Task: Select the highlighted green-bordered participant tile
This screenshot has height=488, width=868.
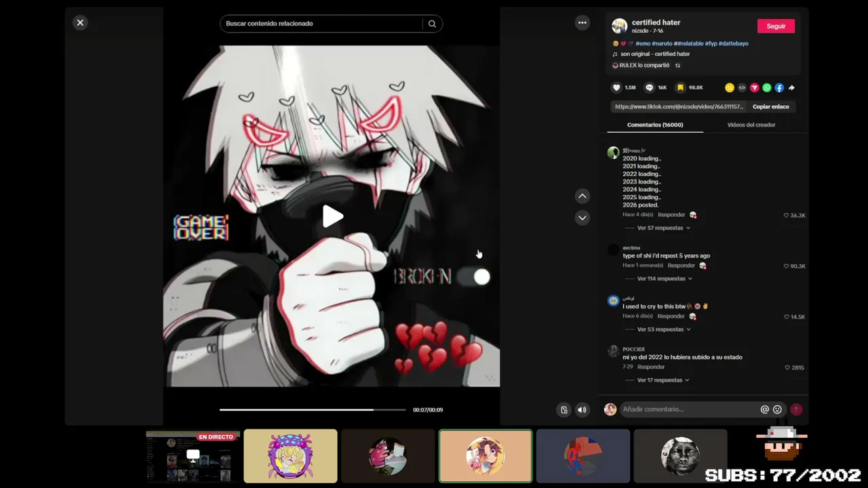Action: (x=486, y=456)
